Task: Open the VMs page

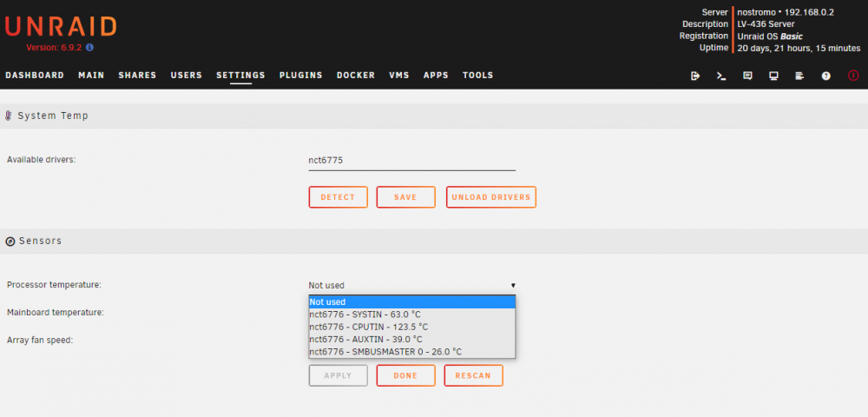Action: point(399,76)
